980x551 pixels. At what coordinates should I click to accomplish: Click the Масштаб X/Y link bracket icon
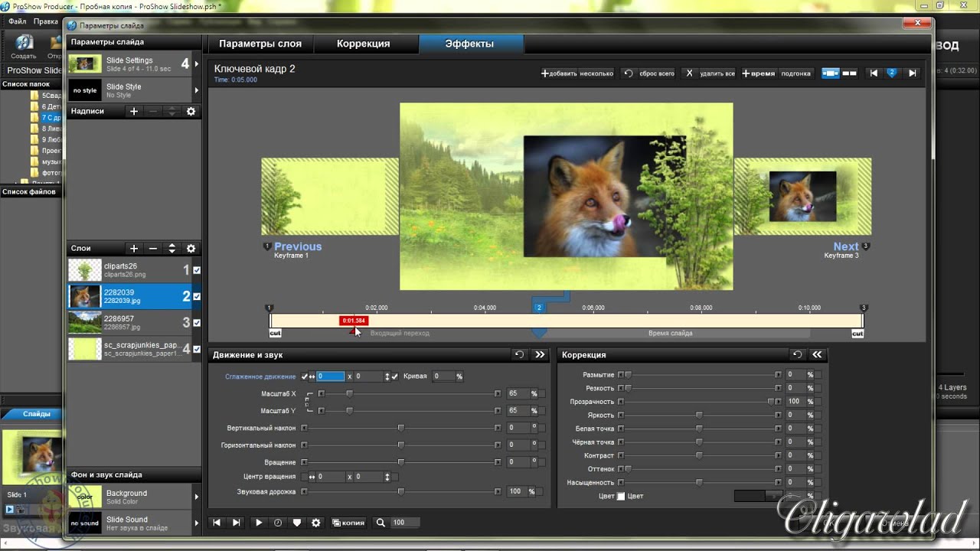pos(307,402)
